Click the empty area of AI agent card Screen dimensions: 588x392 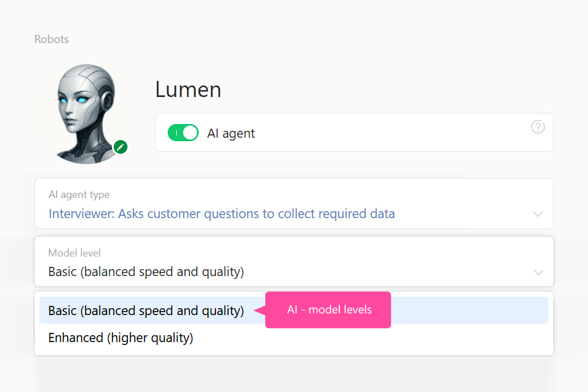(390, 133)
